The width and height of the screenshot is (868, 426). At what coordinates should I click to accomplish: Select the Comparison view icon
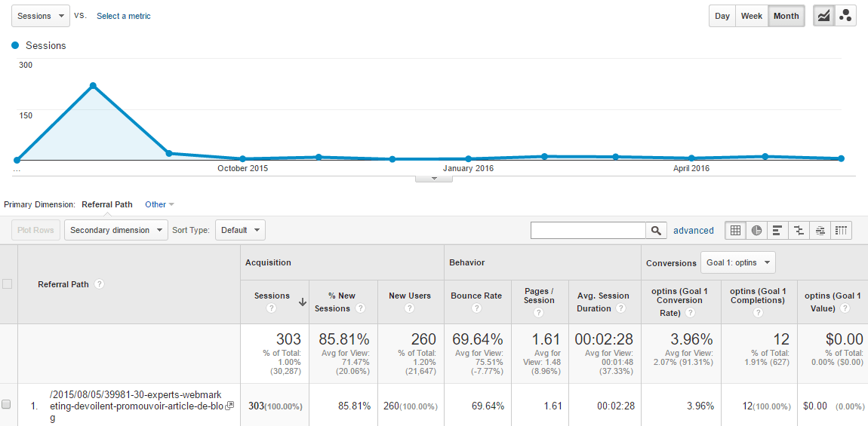click(799, 230)
